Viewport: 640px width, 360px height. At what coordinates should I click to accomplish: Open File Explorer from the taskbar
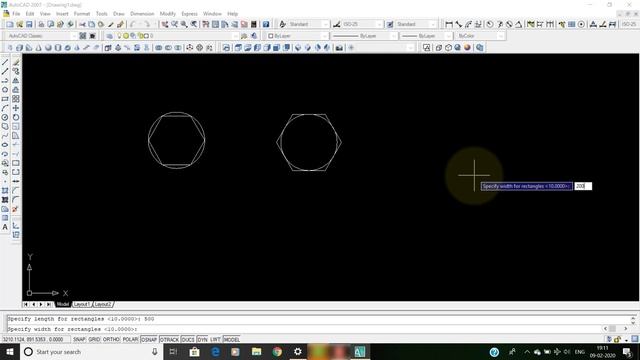pyautogui.click(x=256, y=352)
